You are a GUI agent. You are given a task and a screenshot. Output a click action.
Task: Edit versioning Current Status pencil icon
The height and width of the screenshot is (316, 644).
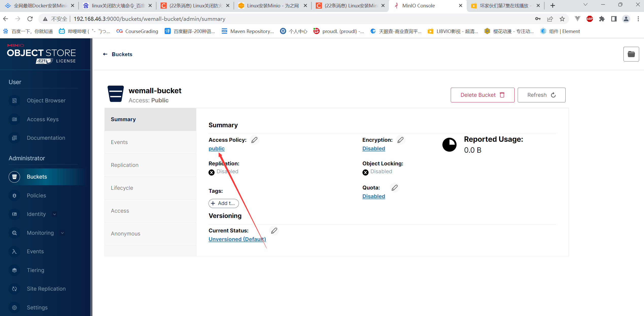point(274,231)
